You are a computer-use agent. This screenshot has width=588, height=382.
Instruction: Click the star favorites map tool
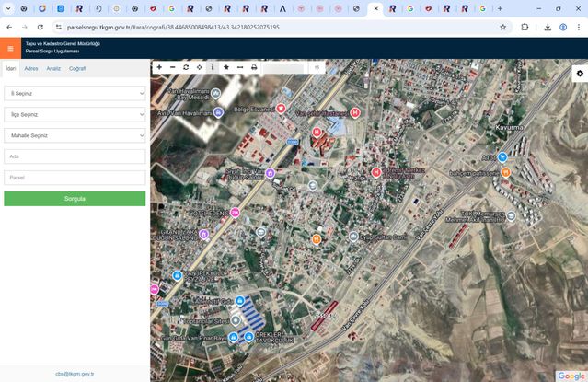coord(226,68)
